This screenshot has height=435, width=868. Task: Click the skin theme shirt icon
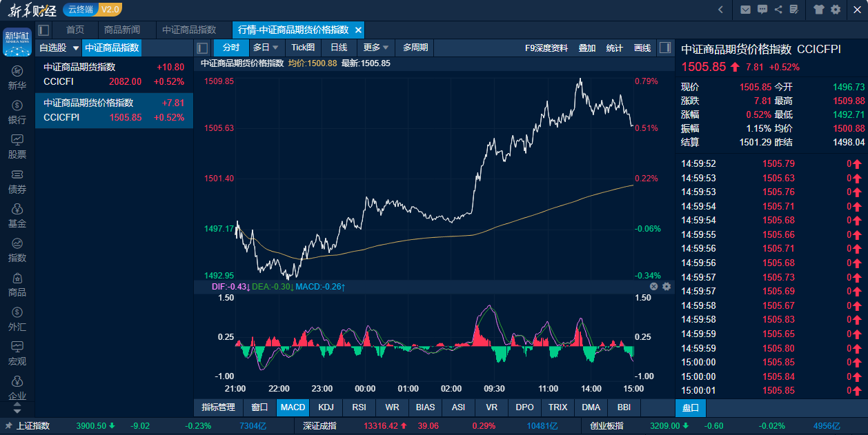(819, 10)
